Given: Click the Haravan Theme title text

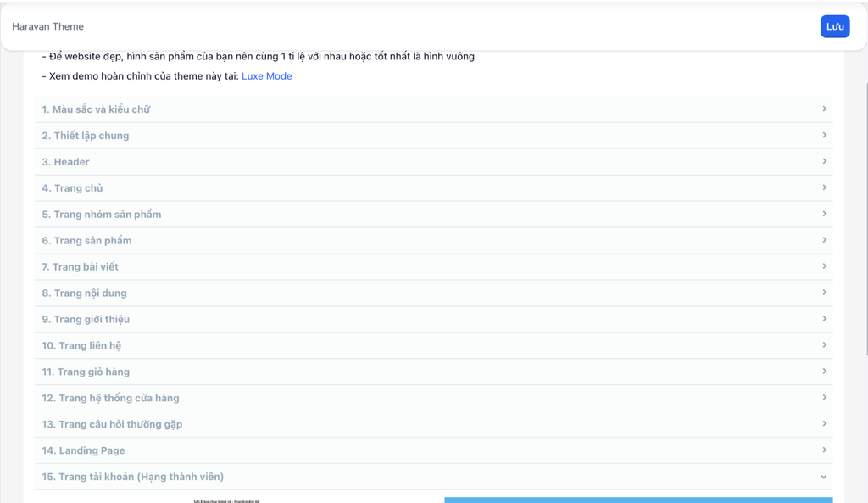Looking at the screenshot, I should point(48,27).
